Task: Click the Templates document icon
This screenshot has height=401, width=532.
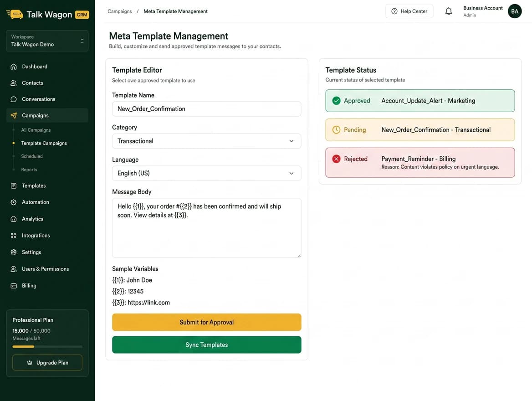Action: tap(14, 186)
